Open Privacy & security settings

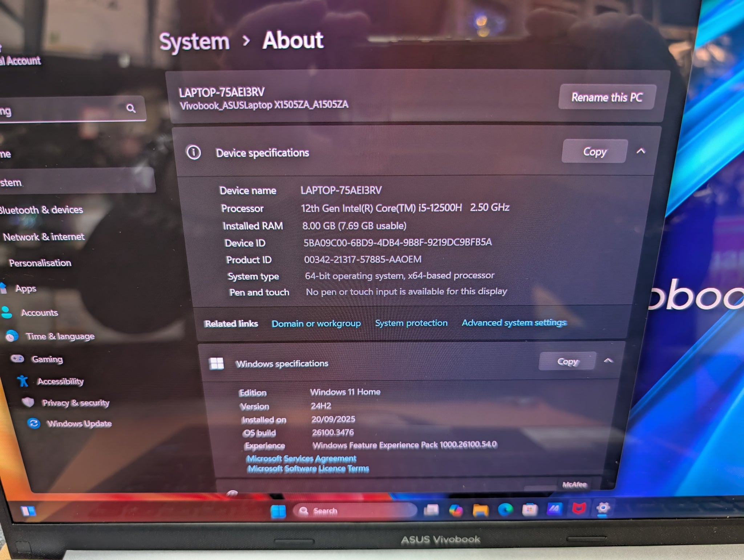(76, 403)
